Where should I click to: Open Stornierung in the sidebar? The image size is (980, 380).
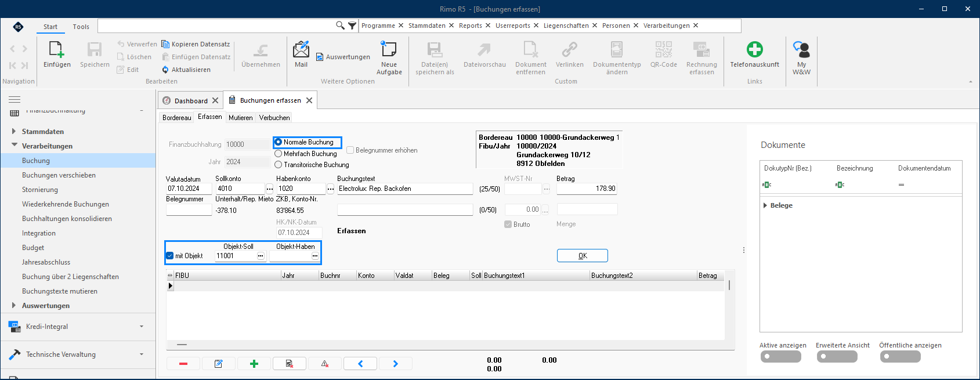tap(40, 190)
